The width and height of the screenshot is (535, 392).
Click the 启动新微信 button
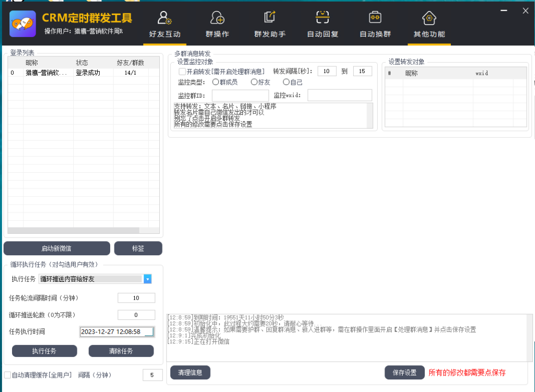(x=56, y=248)
